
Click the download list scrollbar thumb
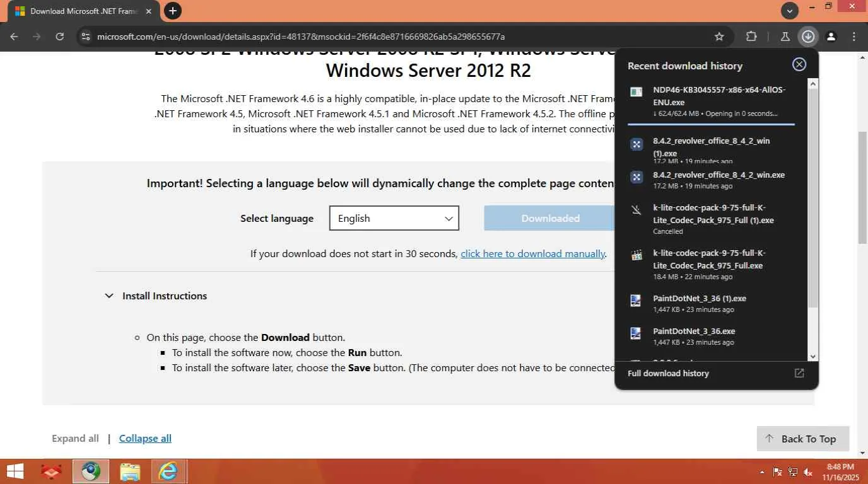tap(813, 199)
